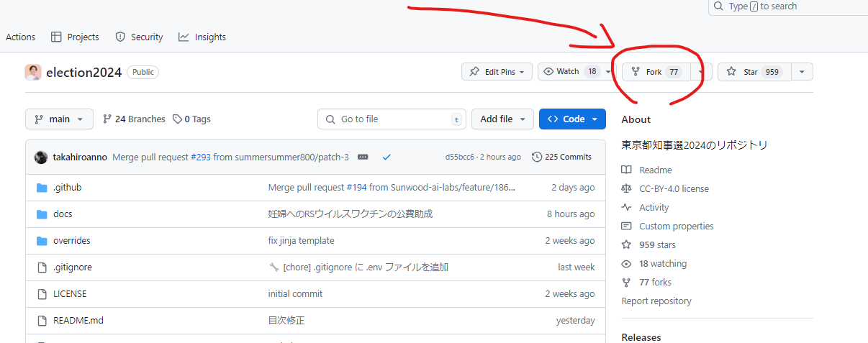
Task: Open the Readme link in About
Action: (x=655, y=170)
